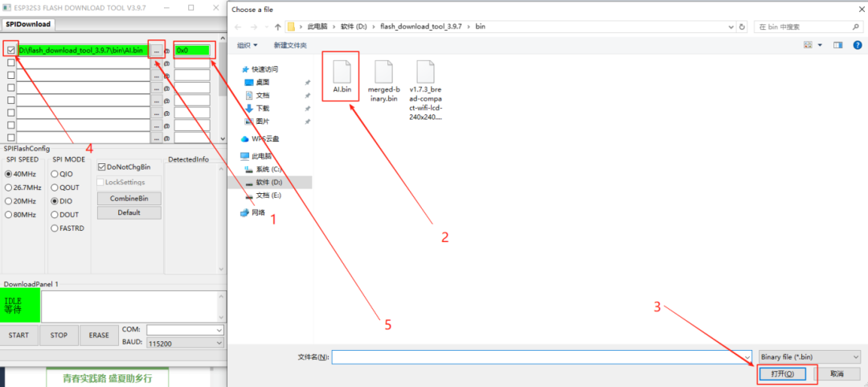Screen dimensions: 868x387
Task: Click the 0x0 address field
Action: pos(192,51)
